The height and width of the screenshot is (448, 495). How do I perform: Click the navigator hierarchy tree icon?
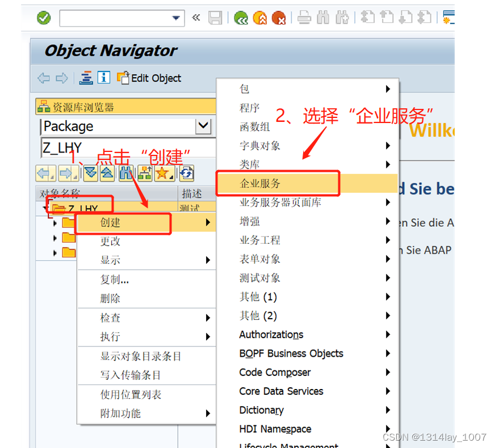(x=145, y=174)
